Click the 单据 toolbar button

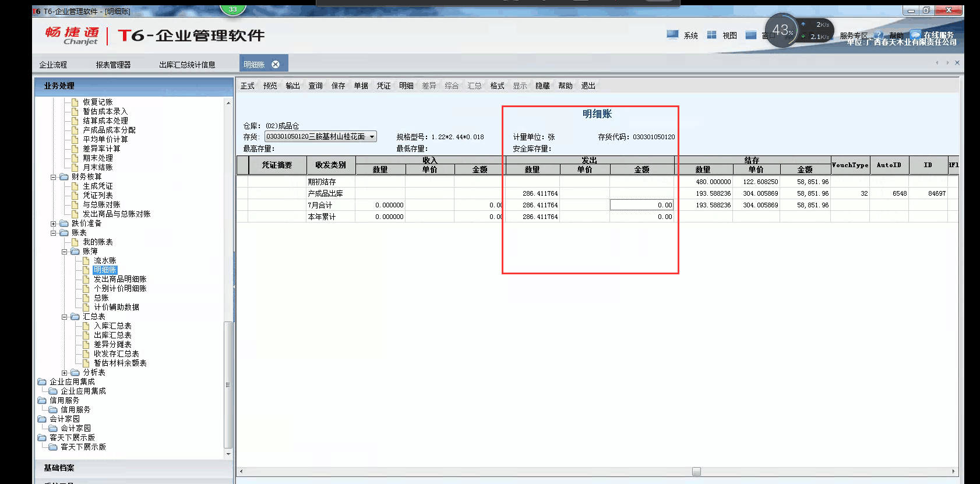361,86
